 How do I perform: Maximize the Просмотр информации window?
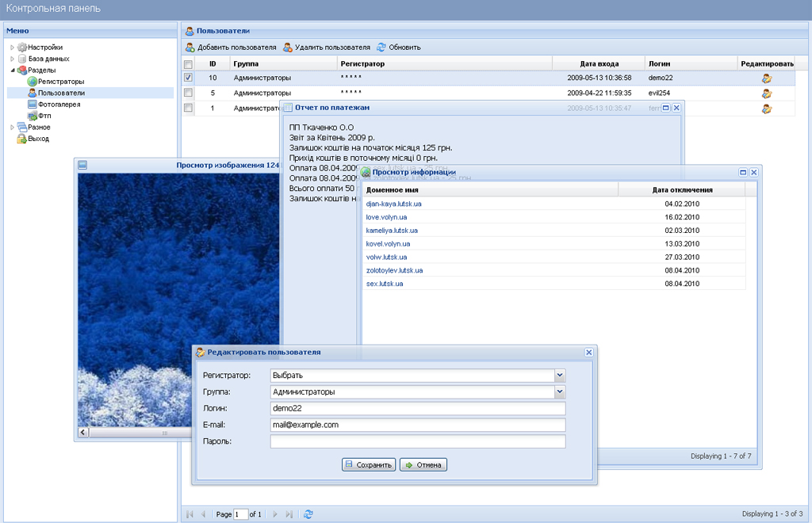(x=743, y=172)
